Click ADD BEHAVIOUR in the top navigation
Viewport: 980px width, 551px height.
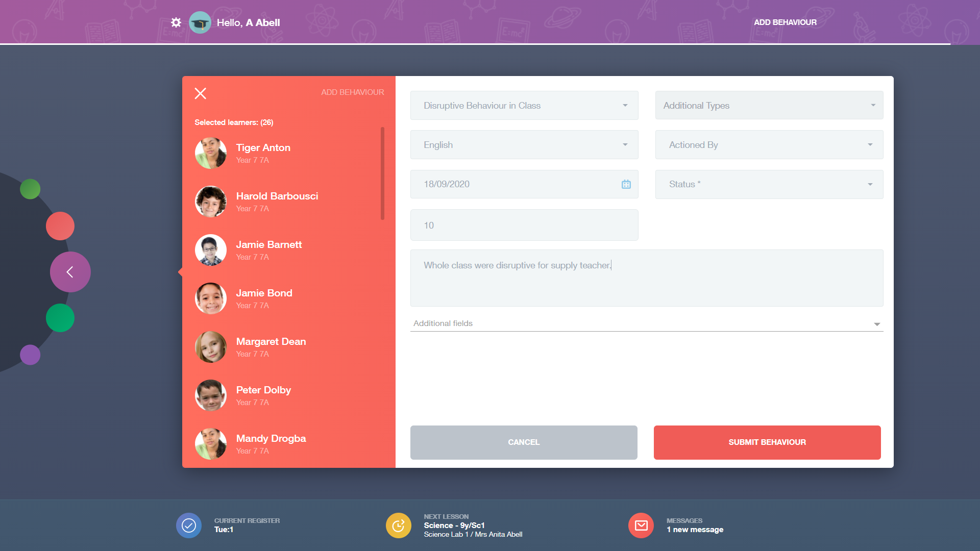[785, 22]
